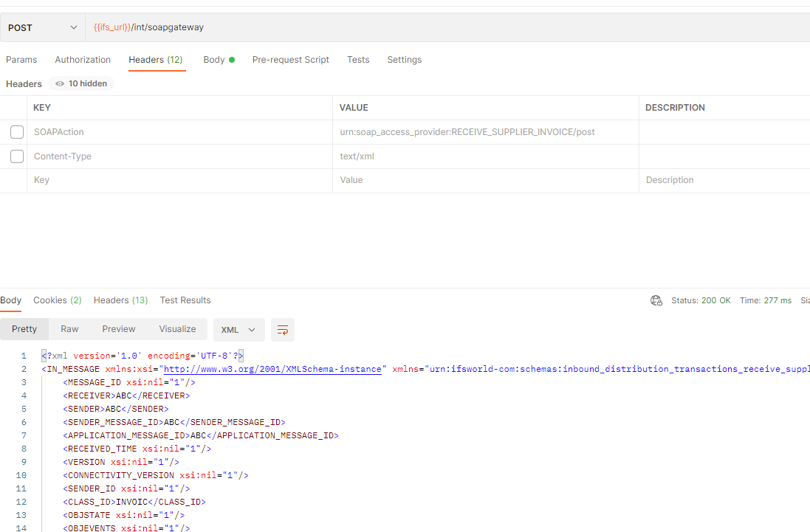Open the w3.org XMLSchema-instance link
The width and height of the screenshot is (810, 532).
[x=272, y=369]
